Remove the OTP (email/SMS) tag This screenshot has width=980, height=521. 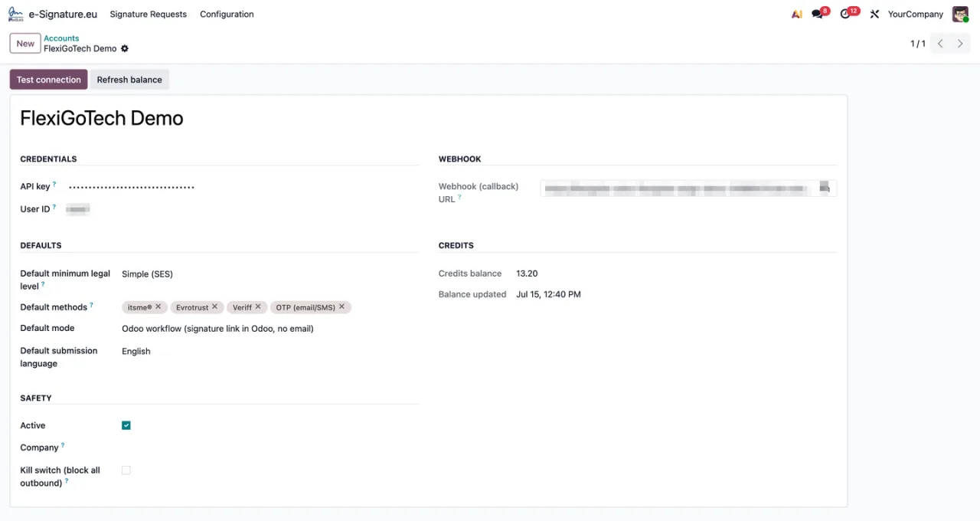pos(342,306)
